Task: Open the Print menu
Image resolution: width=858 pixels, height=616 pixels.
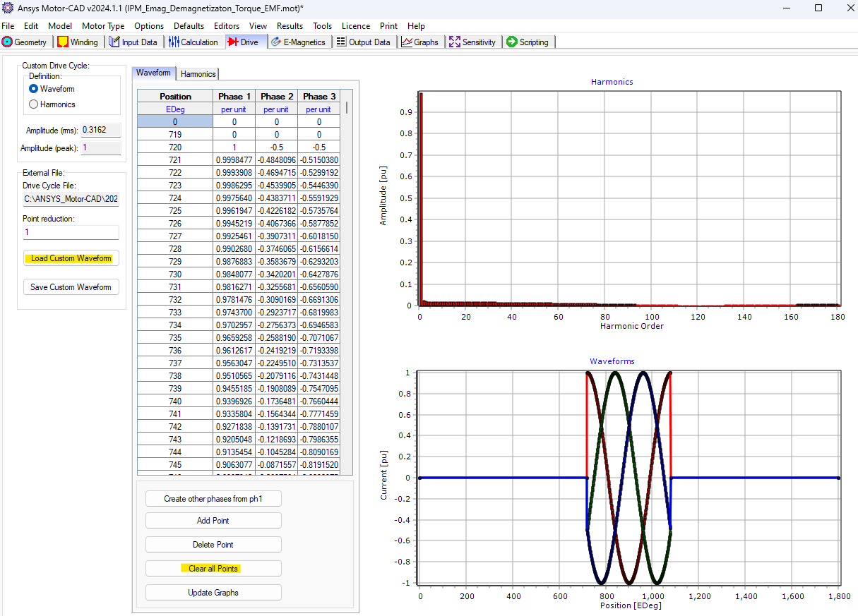Action: [x=389, y=26]
